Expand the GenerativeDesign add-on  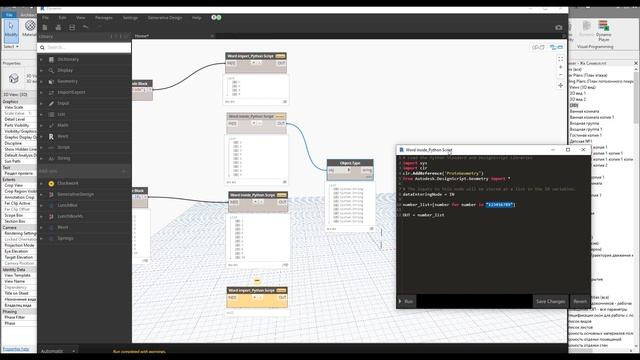[41, 195]
